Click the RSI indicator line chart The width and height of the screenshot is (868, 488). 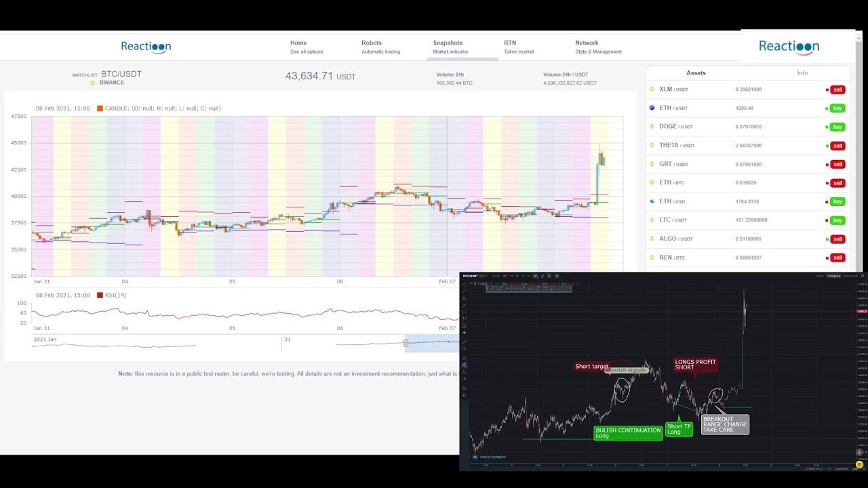[x=244, y=314]
